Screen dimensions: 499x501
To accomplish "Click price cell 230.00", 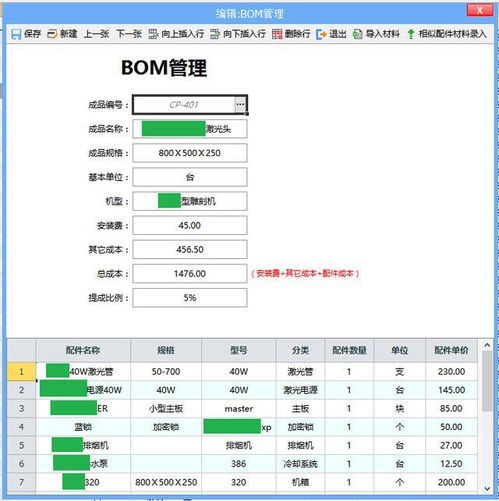I will (x=451, y=371).
